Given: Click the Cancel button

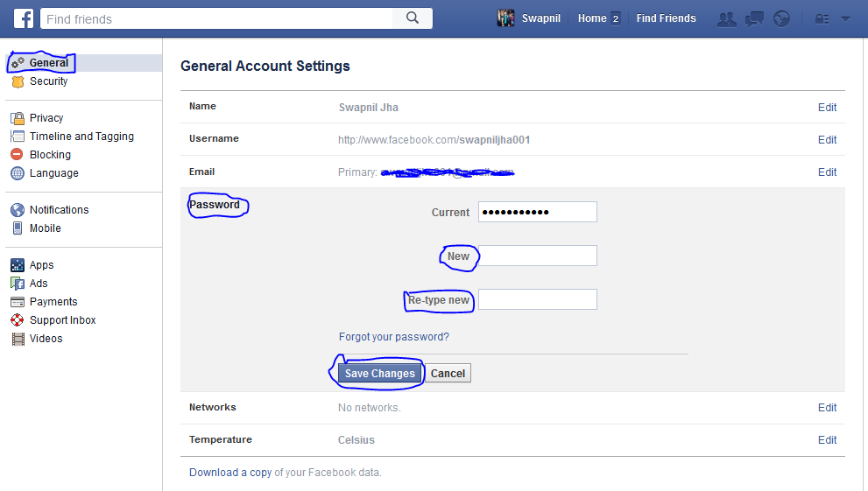Looking at the screenshot, I should click(x=448, y=373).
